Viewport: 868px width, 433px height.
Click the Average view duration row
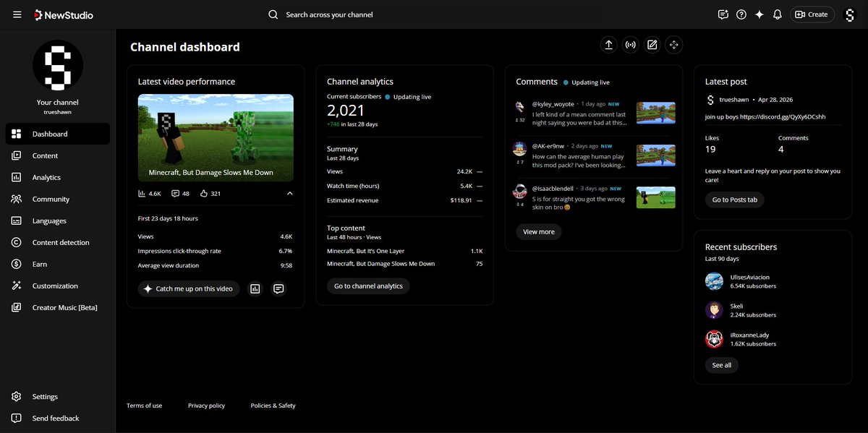[x=216, y=265]
